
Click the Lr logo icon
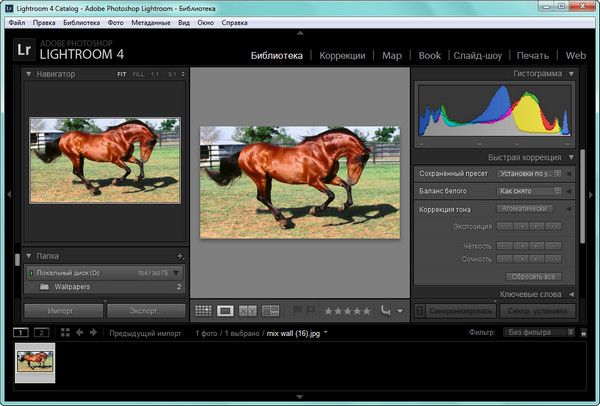pos(26,49)
